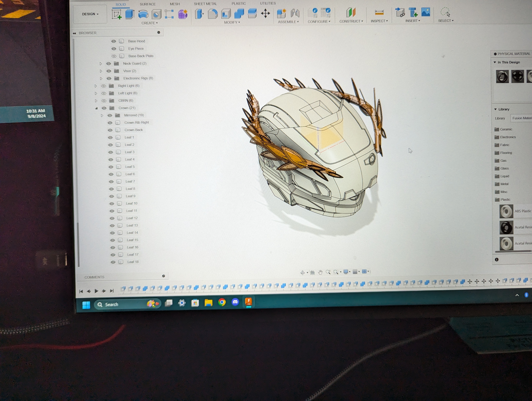Viewport: 532px width, 401px height.
Task: Expand the Visor folder
Action: 101,71
